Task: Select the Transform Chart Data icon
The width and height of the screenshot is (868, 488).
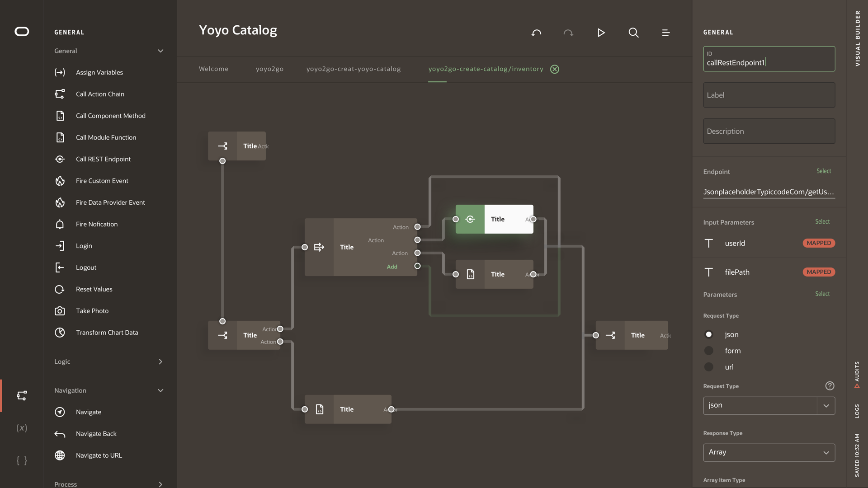Action: (60, 333)
